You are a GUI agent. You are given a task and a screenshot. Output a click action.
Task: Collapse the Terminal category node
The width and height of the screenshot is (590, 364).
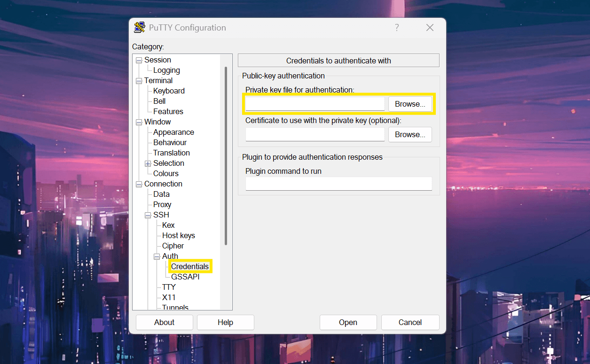click(139, 81)
